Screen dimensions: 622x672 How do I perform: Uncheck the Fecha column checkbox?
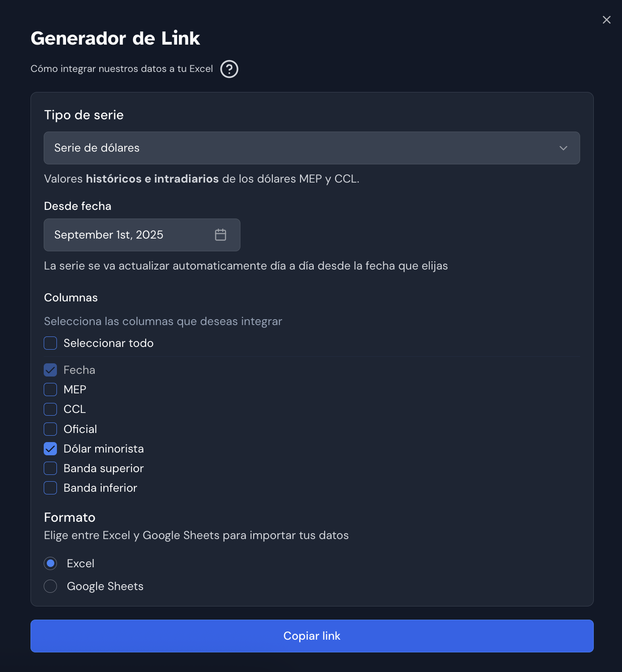point(51,370)
